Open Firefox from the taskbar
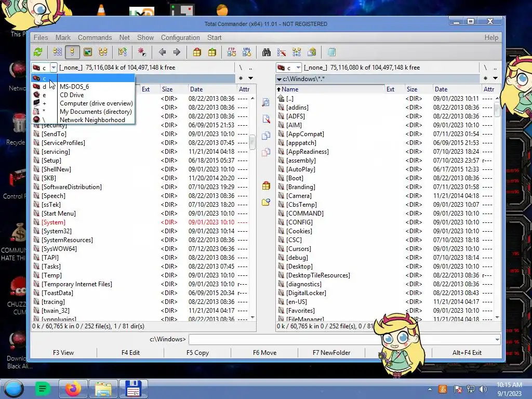Image resolution: width=532 pixels, height=399 pixels. coord(73,389)
